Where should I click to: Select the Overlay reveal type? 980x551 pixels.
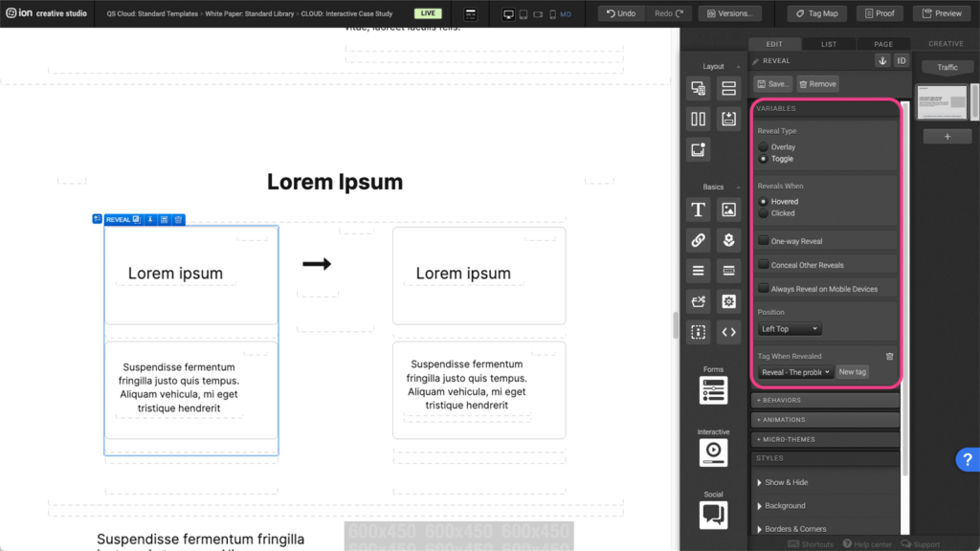coord(764,147)
